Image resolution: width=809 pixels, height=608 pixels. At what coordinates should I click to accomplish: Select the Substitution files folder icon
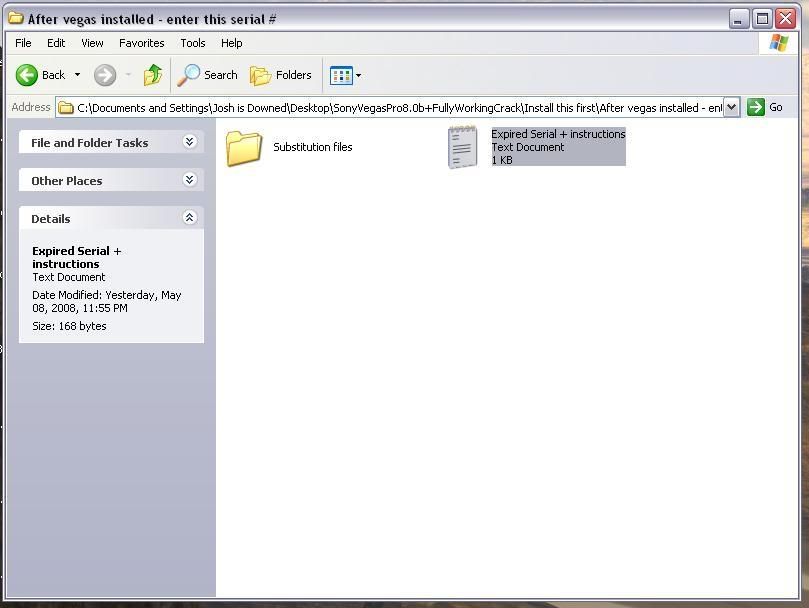point(244,148)
